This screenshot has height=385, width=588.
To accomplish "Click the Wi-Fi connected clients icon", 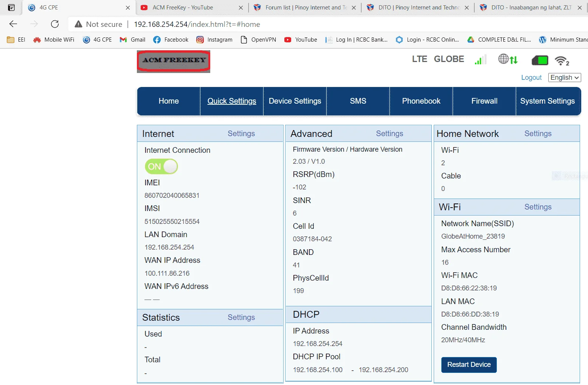I will click(562, 61).
